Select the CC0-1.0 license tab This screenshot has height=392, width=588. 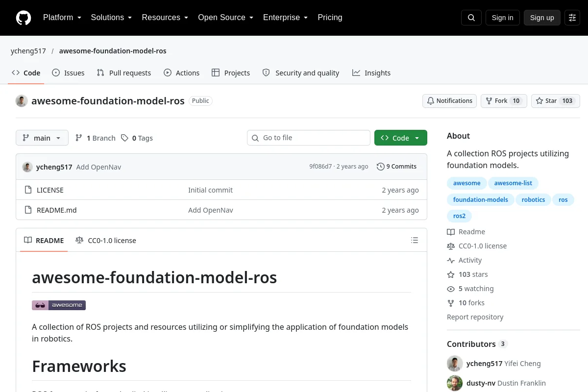click(106, 240)
